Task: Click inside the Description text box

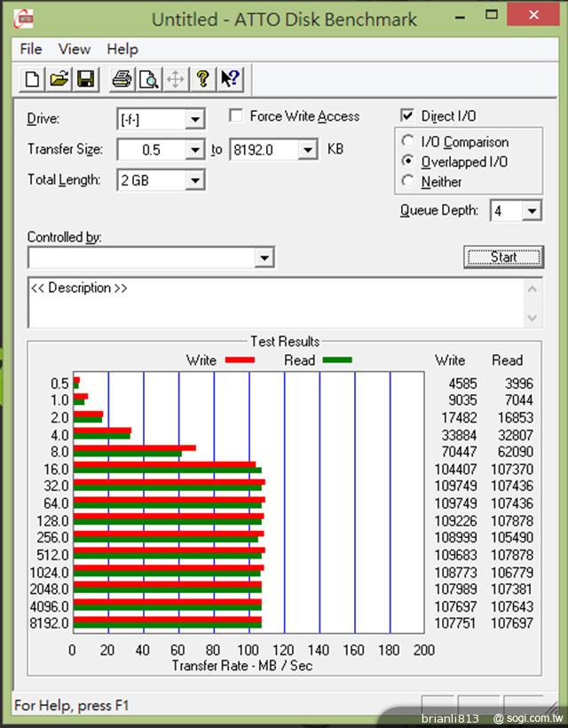Action: coord(275,304)
